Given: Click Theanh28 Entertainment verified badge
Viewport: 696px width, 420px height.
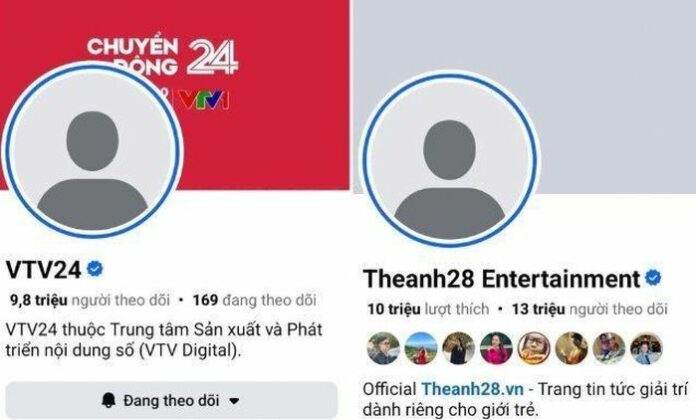Looking at the screenshot, I should click(653, 278).
